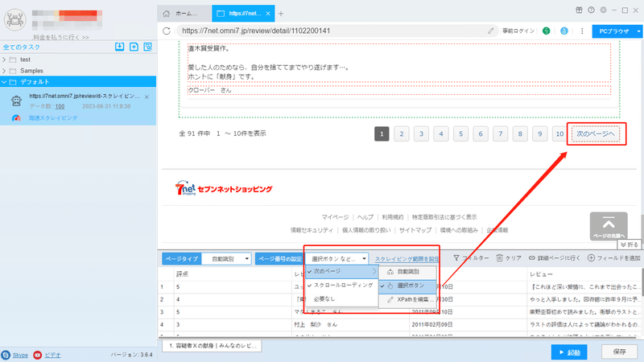Expand the Samples folder
This screenshot has width=644, height=362.
click(4, 71)
